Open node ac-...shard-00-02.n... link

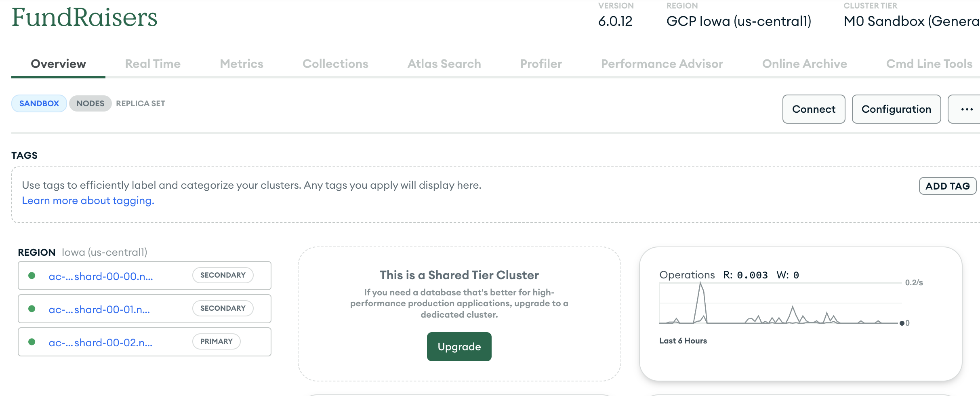tap(100, 343)
